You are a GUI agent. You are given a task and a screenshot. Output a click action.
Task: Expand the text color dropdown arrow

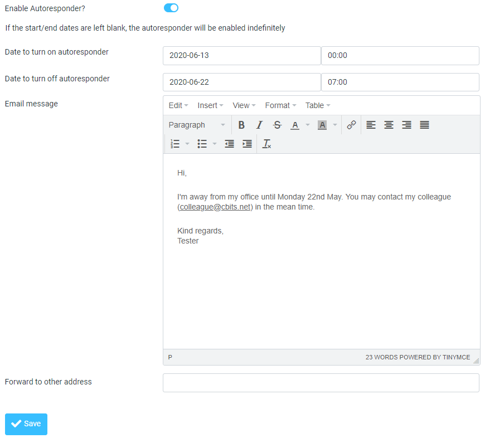click(308, 125)
